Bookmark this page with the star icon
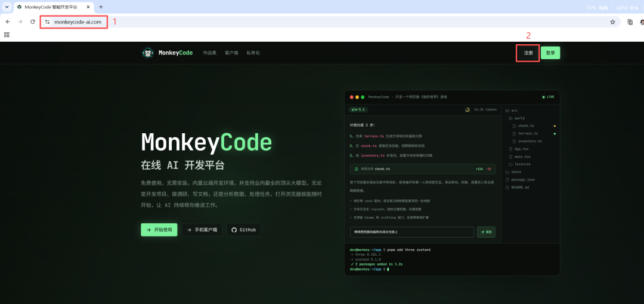 [x=612, y=22]
